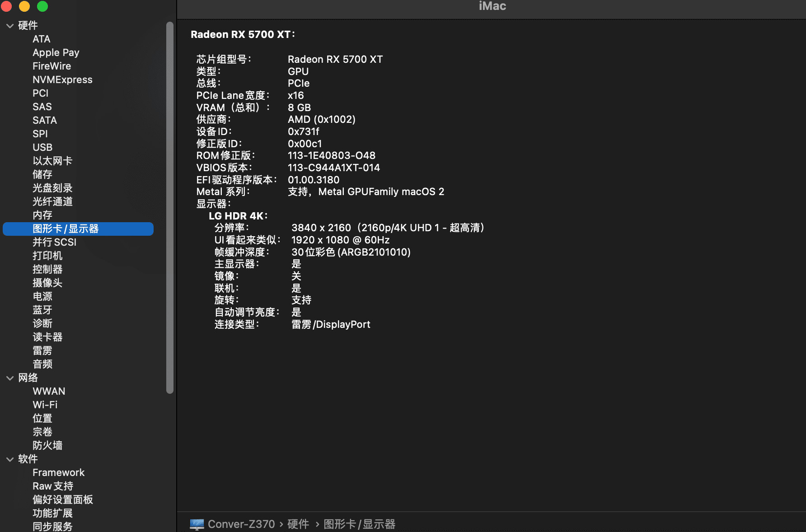Screen dimensions: 806x532
Task: Select 蓝牙 in the sidebar
Action: pos(42,310)
